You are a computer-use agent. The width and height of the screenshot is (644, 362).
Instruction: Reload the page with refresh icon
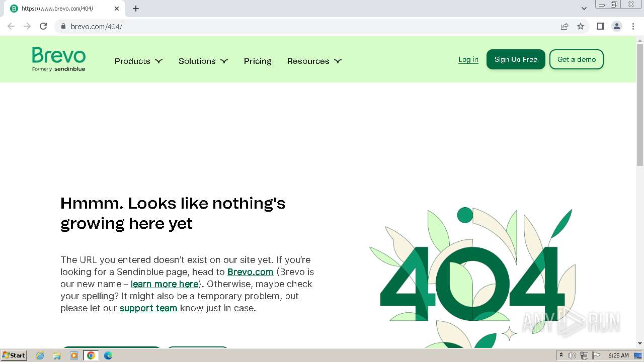tap(43, 26)
